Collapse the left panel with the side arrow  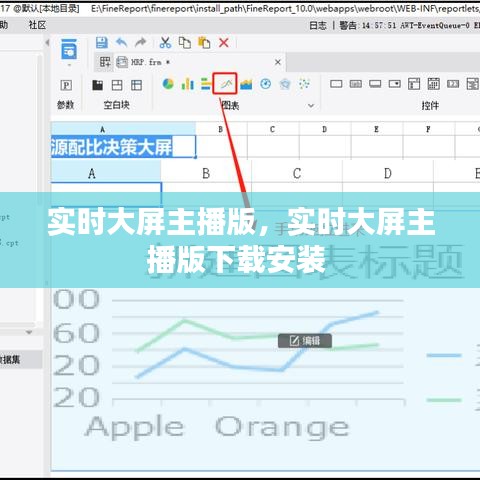(47, 43)
